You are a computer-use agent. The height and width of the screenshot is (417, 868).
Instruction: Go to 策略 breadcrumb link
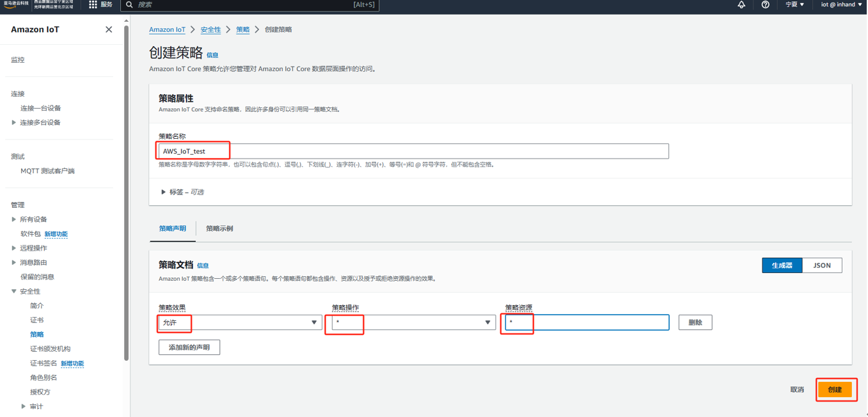pos(242,29)
